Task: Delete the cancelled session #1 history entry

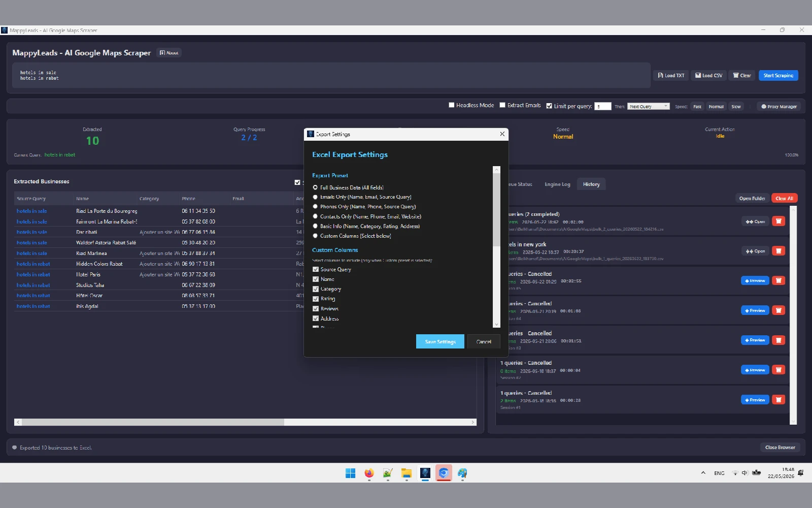Action: (779, 400)
